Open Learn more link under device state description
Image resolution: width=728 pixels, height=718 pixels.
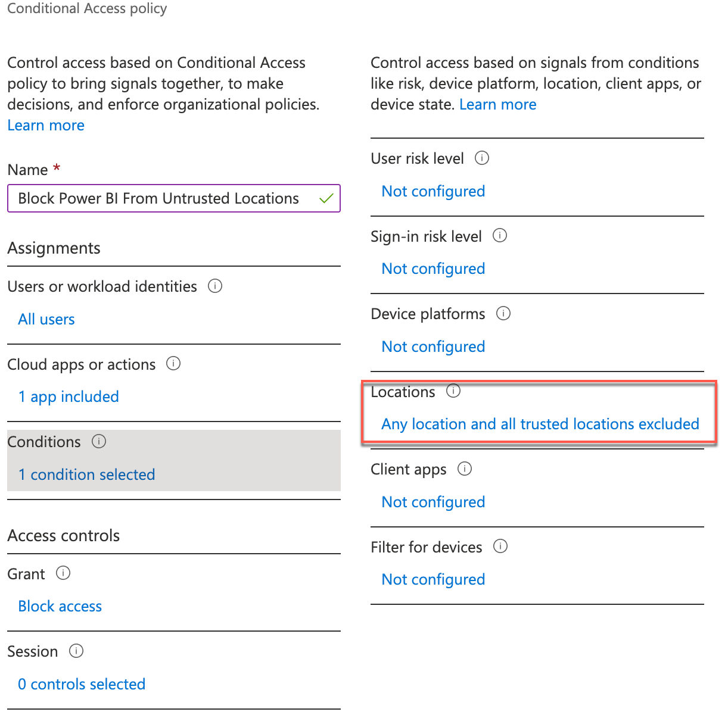pos(498,105)
